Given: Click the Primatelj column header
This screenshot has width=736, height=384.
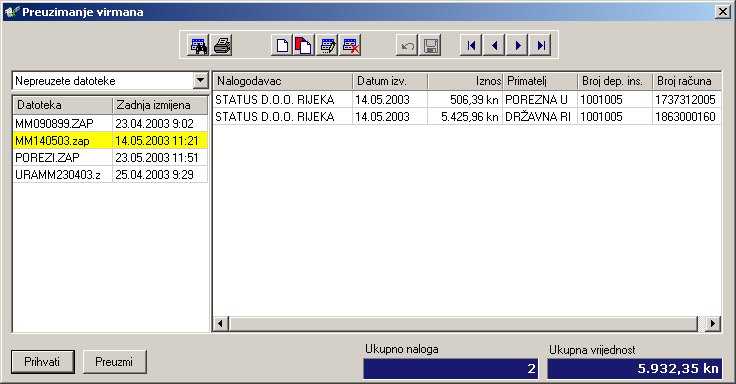Looking at the screenshot, I should tap(540, 81).
